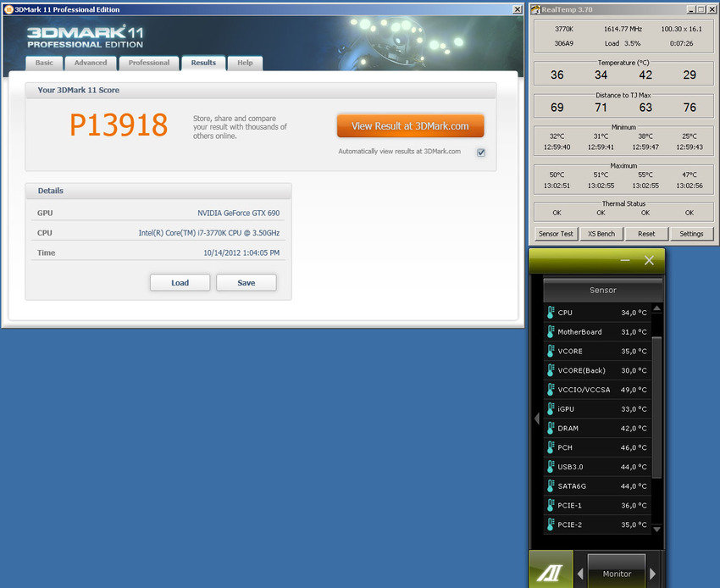The height and width of the screenshot is (588, 720).
Task: Click the 3DMark 11 title bar icon
Action: (8, 9)
